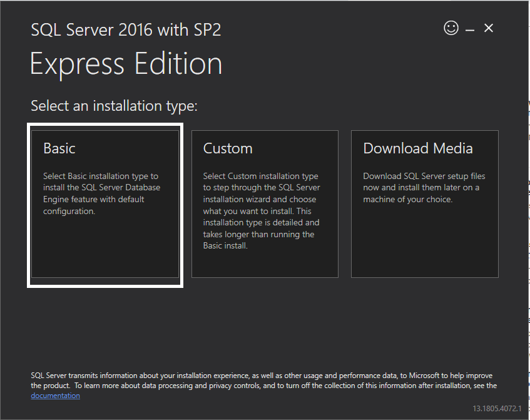Open the documentation link
Viewport: 530px width, 420px height.
56,396
